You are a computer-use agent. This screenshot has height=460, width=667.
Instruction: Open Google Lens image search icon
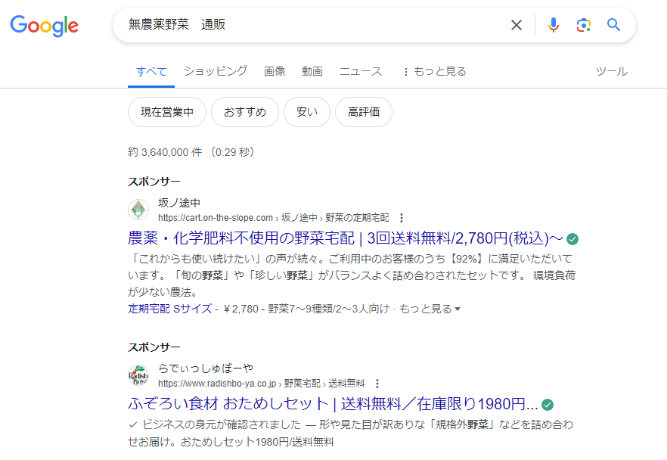[583, 25]
